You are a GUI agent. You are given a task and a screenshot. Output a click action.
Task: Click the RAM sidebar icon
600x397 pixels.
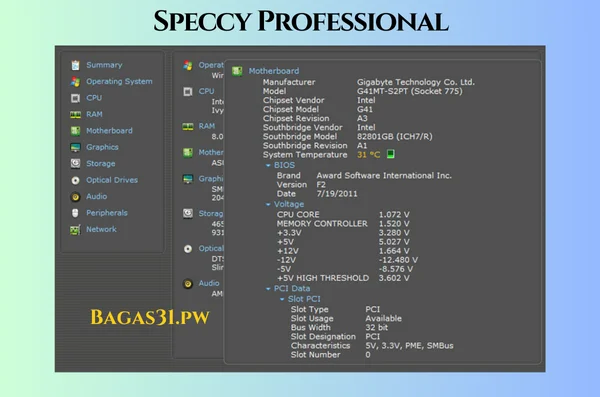(75, 114)
